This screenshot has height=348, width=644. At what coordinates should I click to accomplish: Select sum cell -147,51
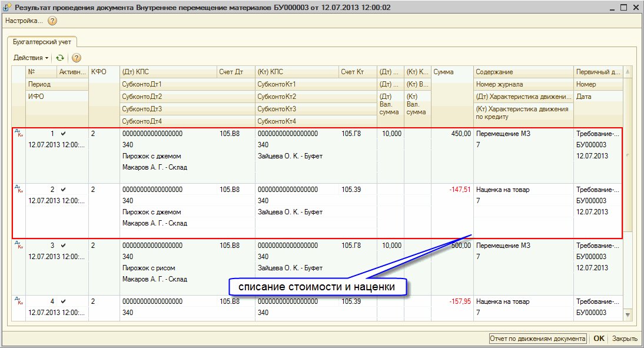point(460,190)
